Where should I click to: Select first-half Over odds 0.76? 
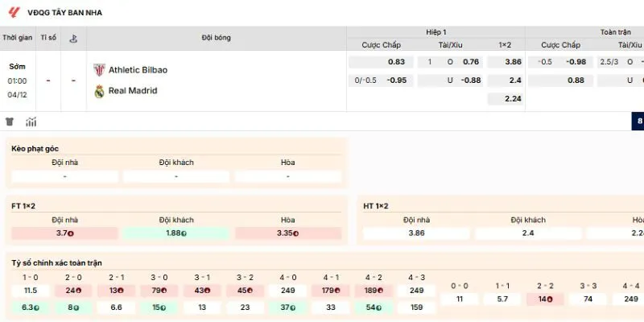pyautogui.click(x=471, y=62)
